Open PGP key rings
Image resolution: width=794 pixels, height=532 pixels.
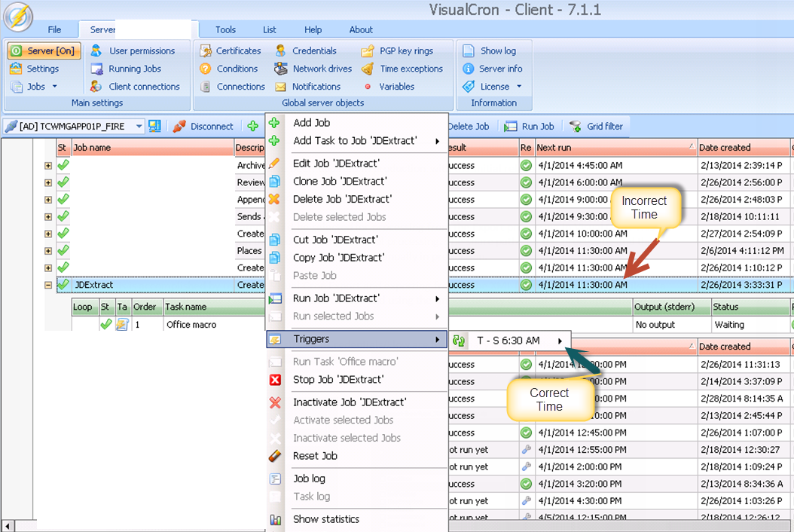click(x=398, y=50)
